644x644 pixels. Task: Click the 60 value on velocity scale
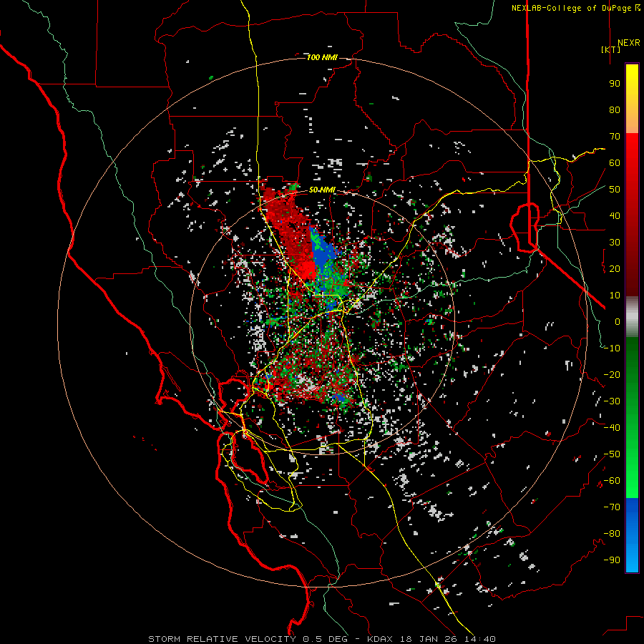615,163
